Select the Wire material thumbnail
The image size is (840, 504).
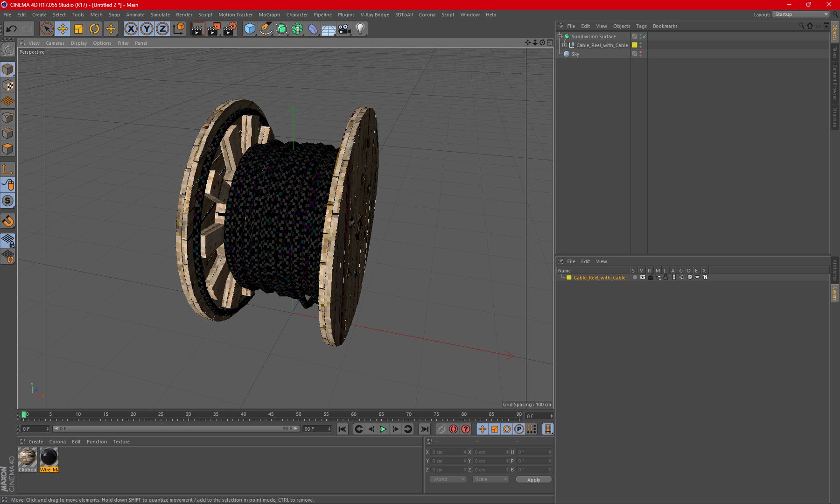(49, 457)
